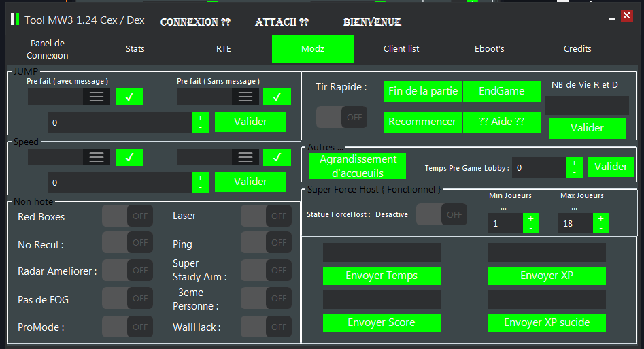The width and height of the screenshot is (644, 349).
Task: Click Envoyer XP button
Action: pos(547,276)
